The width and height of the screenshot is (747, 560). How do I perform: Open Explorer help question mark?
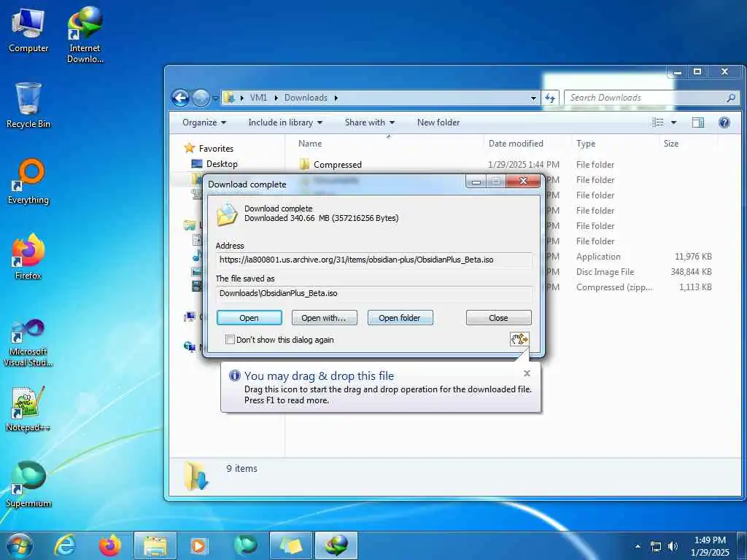click(x=724, y=122)
